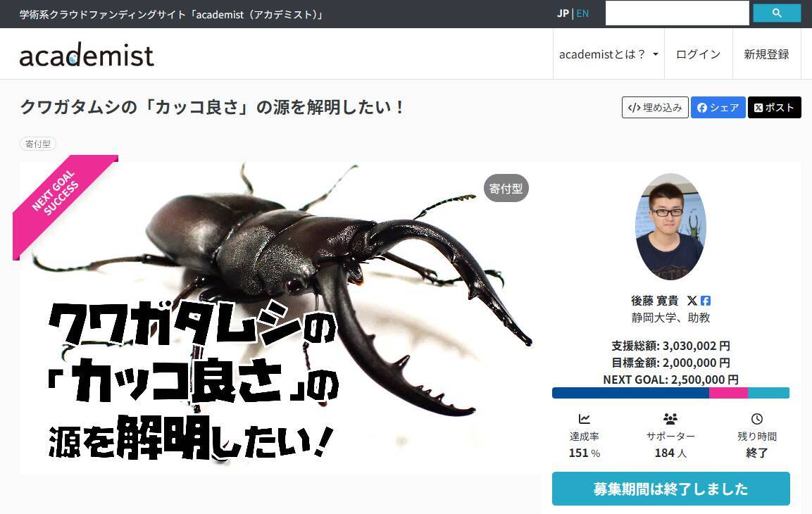
Task: Click the 新規登録 menu item
Action: (766, 54)
